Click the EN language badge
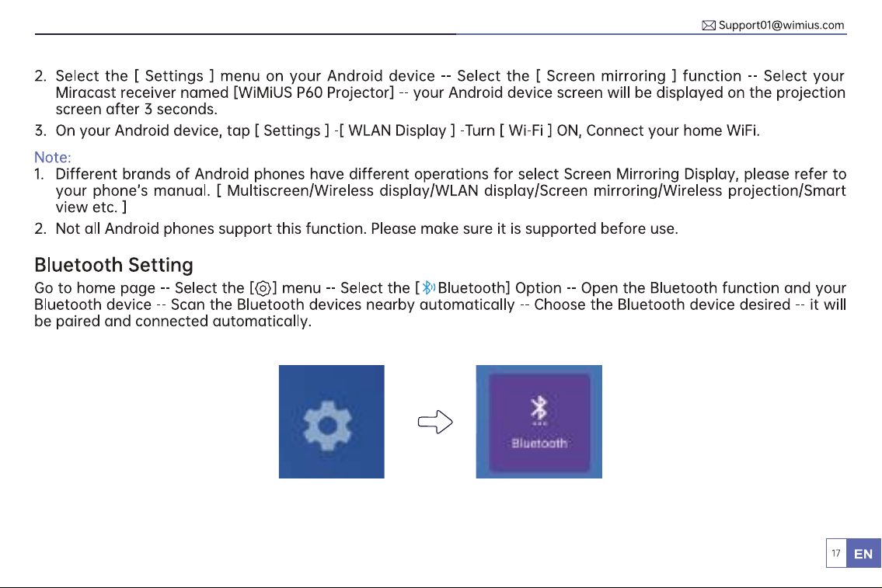Image resolution: width=882 pixels, height=588 pixels. pos(863,553)
